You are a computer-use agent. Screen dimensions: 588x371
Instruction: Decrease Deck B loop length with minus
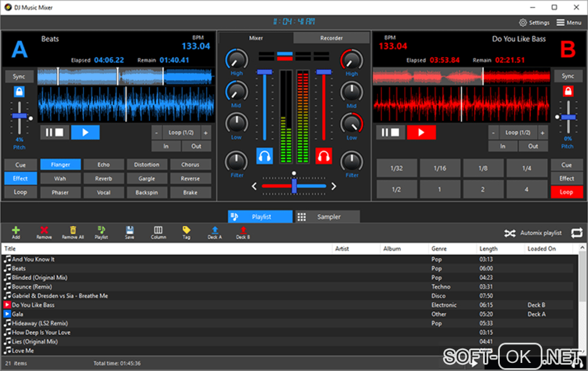pos(493,132)
